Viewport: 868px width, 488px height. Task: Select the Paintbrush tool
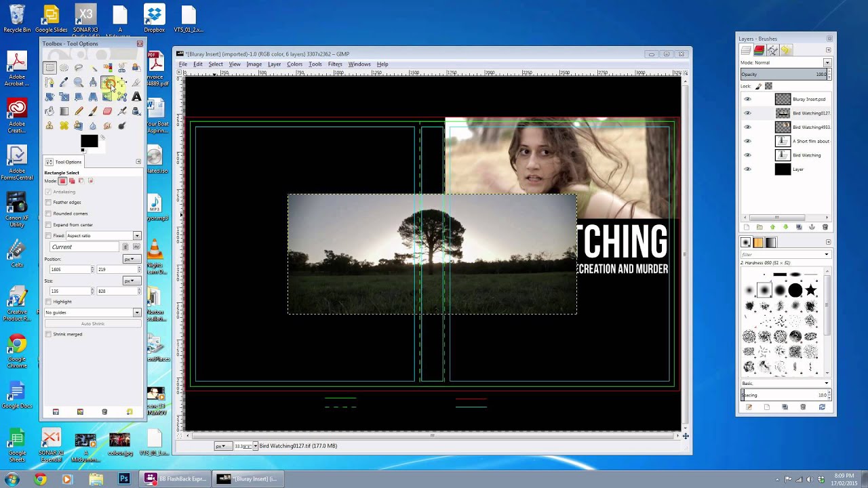pyautogui.click(x=93, y=111)
